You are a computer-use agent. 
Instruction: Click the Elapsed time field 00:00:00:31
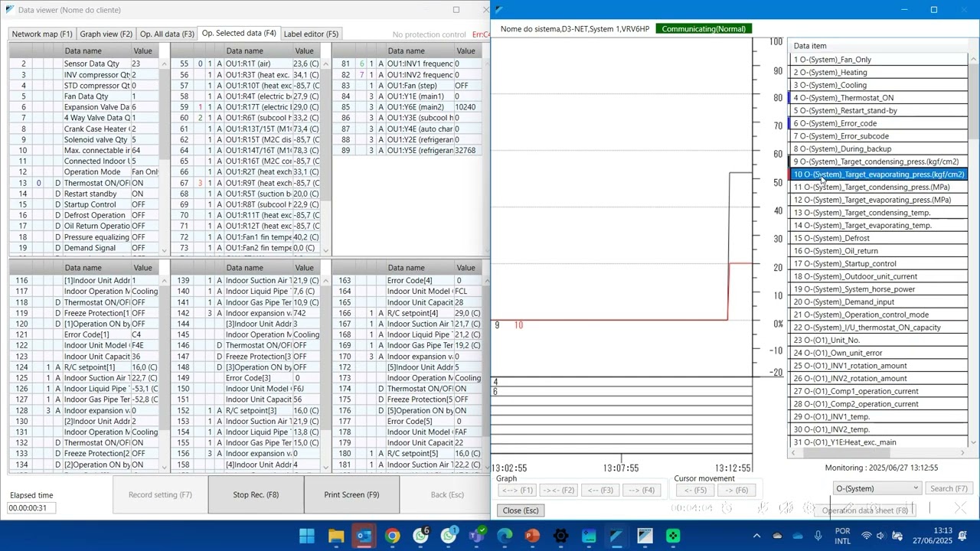coord(31,508)
